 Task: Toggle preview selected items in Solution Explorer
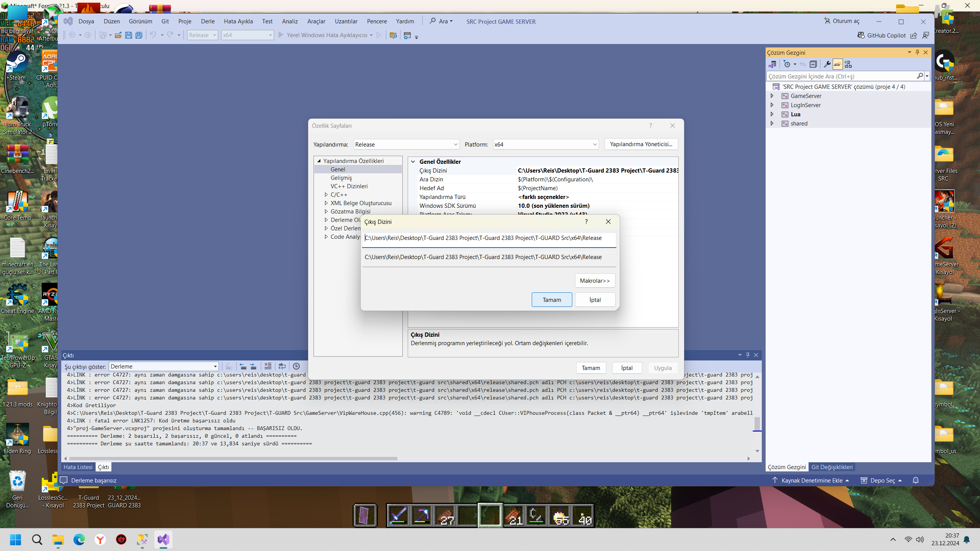click(x=838, y=64)
